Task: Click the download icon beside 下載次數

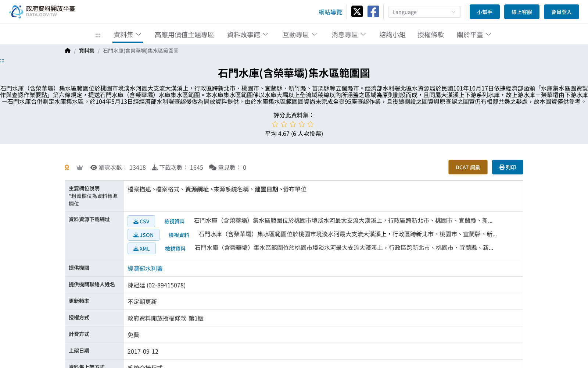Action: click(x=155, y=167)
